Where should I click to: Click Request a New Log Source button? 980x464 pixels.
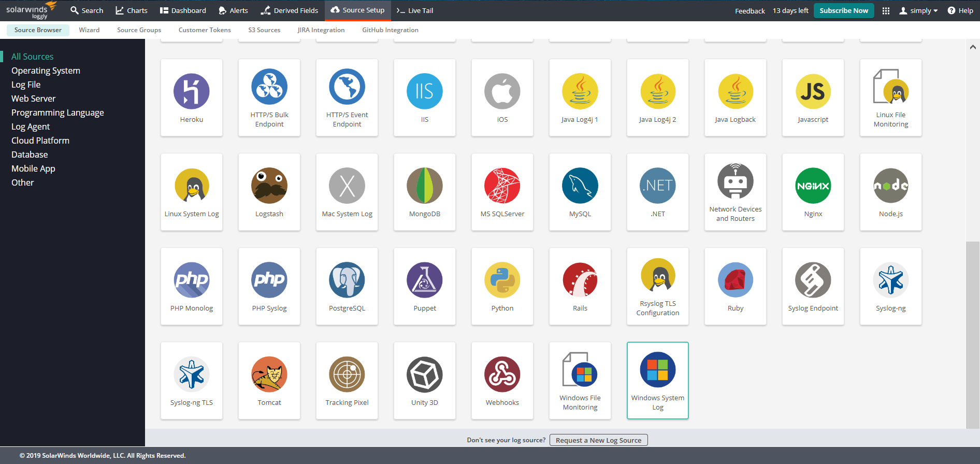598,440
